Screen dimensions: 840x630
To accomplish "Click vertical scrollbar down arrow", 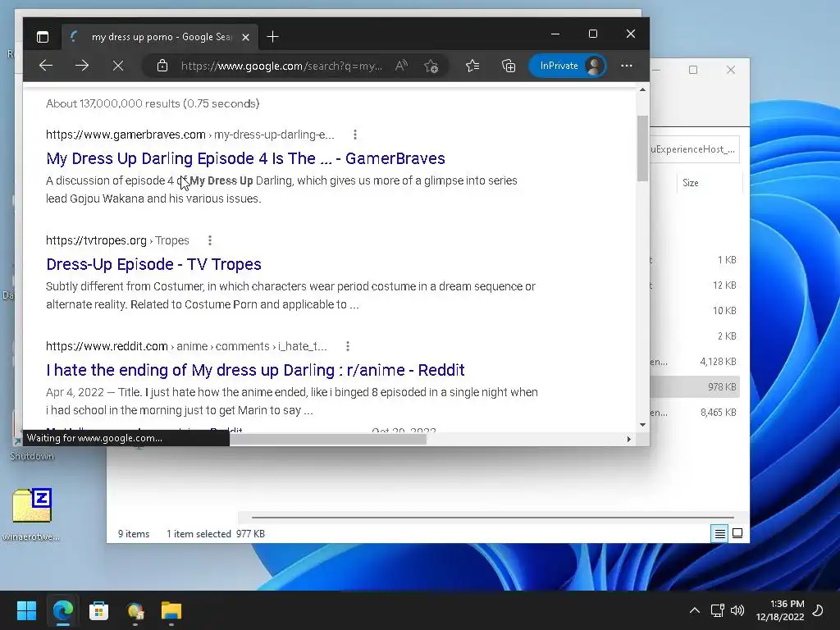I will pos(642,425).
